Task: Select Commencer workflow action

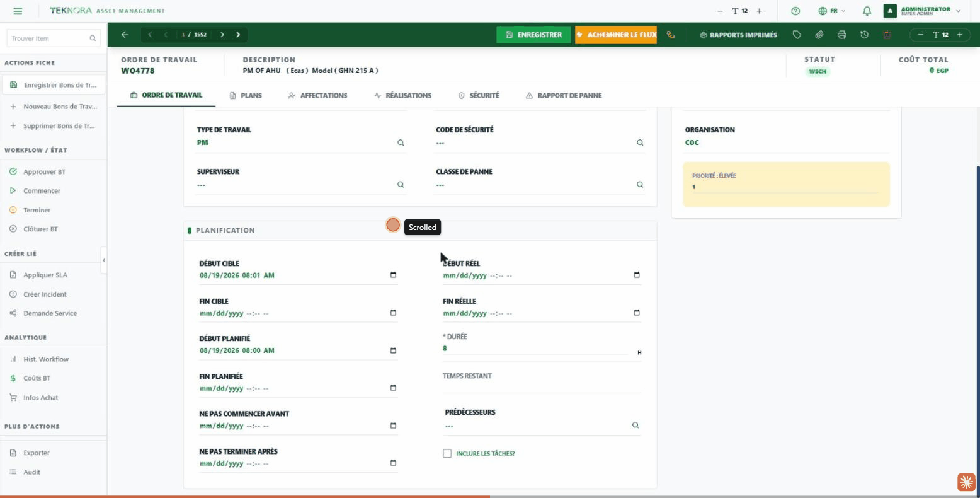Action: pos(54,190)
